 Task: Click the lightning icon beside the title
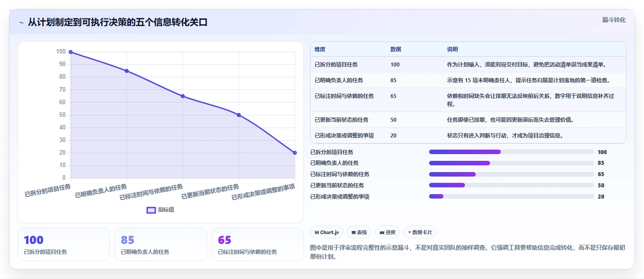(x=21, y=22)
